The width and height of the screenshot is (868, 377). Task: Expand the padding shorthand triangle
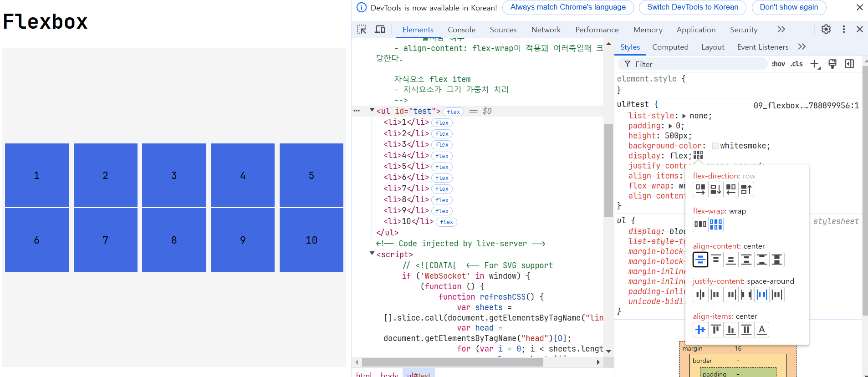[x=670, y=126]
